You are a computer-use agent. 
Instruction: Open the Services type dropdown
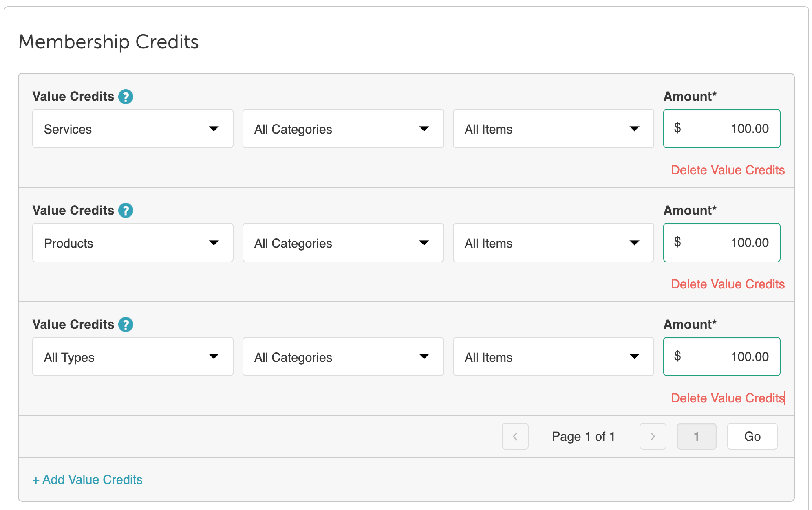tap(132, 129)
